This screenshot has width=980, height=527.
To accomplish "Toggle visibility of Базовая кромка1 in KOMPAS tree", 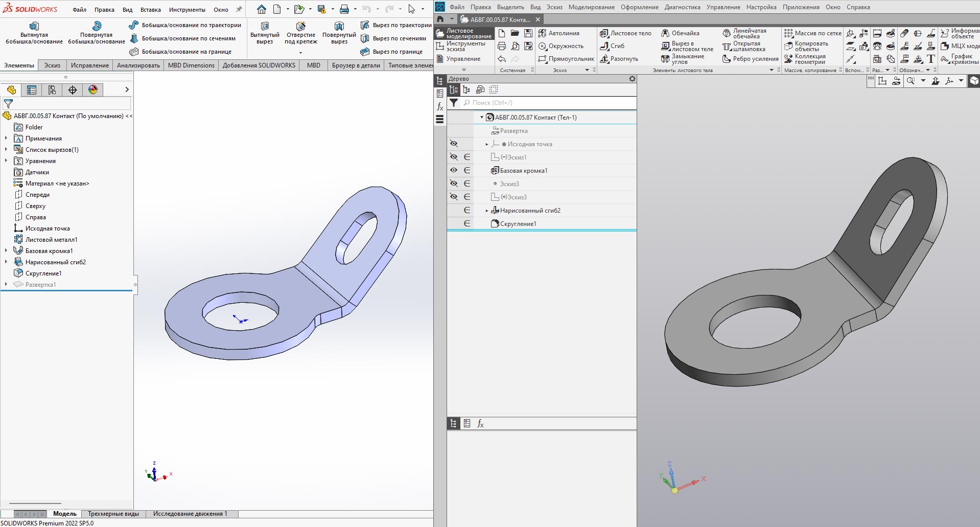I will [x=454, y=171].
